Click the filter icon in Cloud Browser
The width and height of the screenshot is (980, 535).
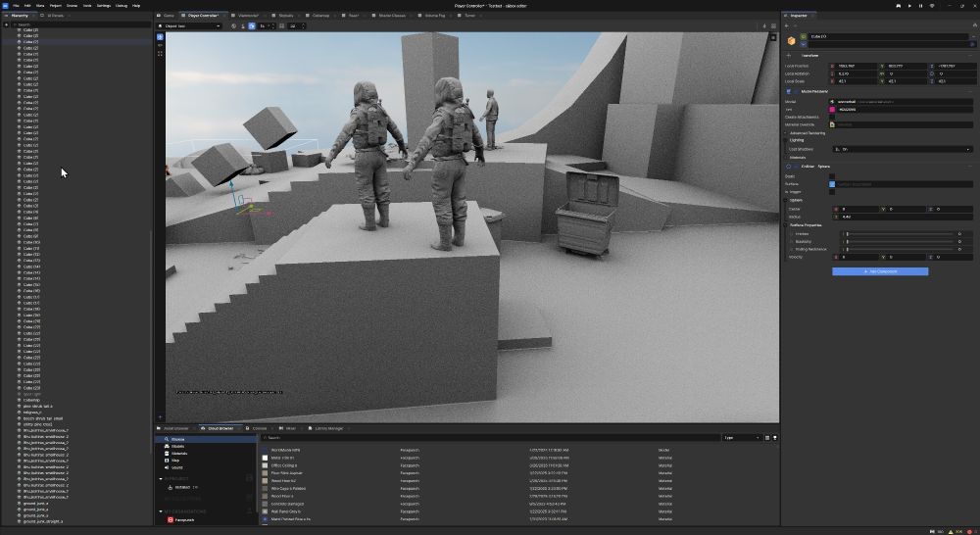775,438
